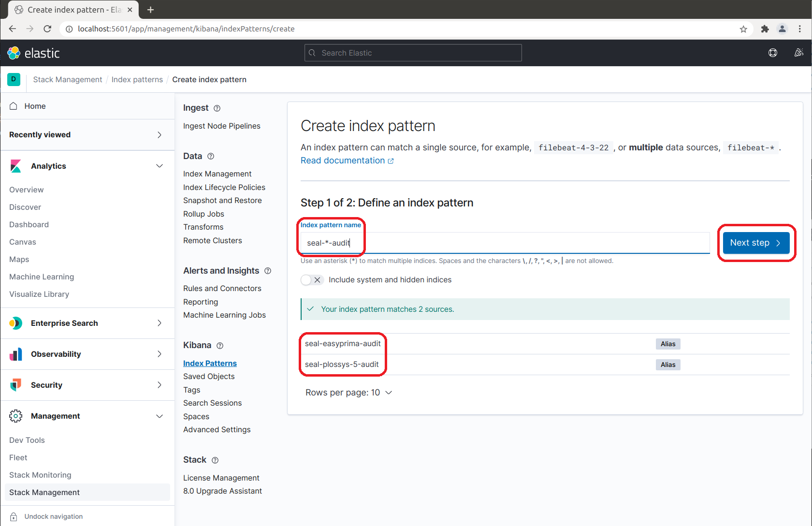Toggle Include system and hidden indices
The image size is (812, 526).
tap(312, 280)
